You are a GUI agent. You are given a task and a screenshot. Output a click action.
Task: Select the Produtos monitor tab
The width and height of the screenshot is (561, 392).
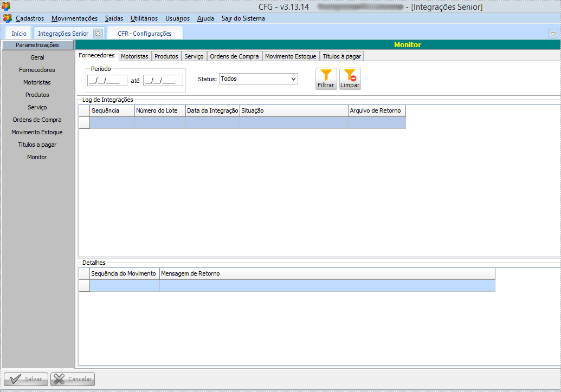click(x=166, y=56)
